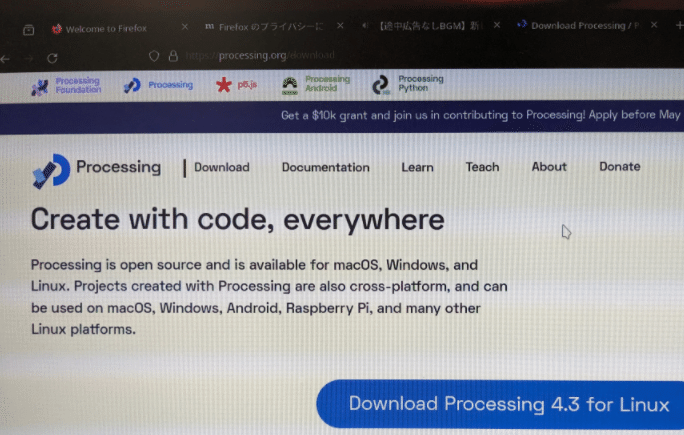Click the p5.js text link
The height and width of the screenshot is (435, 684).
247,85
